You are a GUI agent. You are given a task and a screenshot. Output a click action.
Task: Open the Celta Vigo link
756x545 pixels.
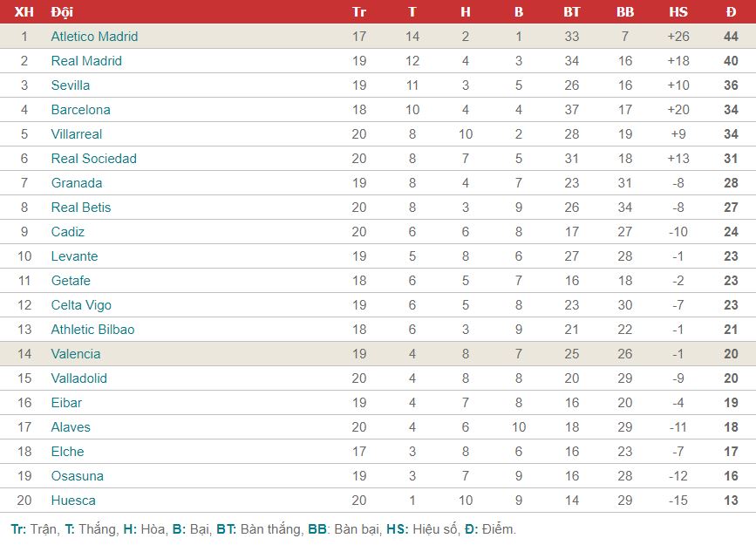(x=81, y=305)
